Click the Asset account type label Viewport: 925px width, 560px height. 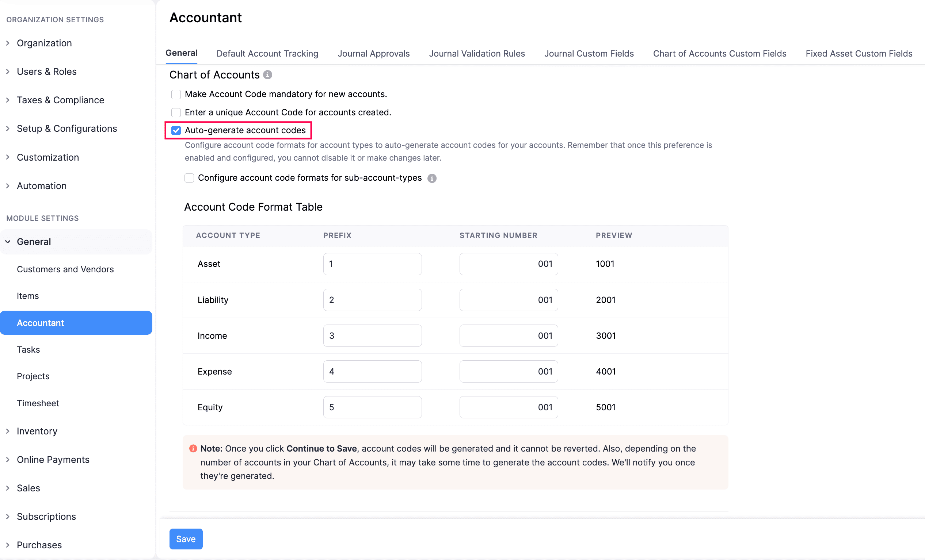point(209,264)
